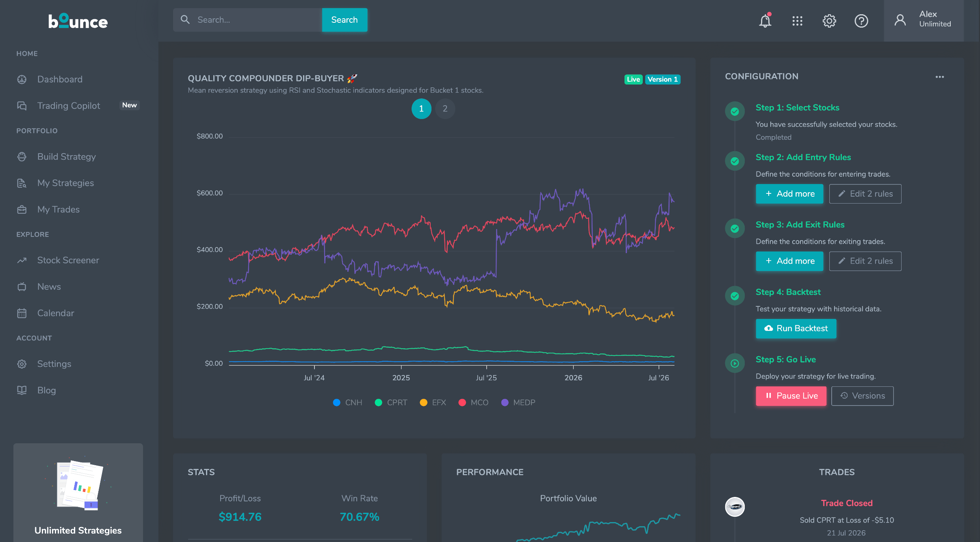Click the Bounce logo

coord(78,21)
